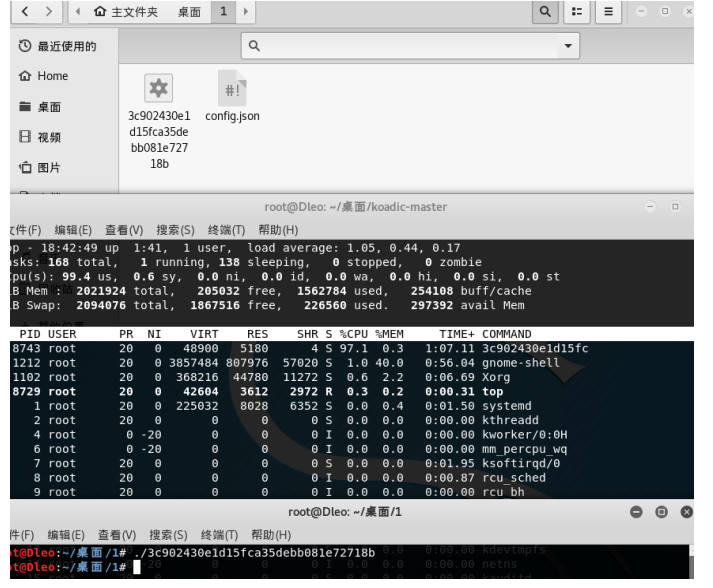Click the 主文件夹 path button
Viewport: 713px width, 588px height.
click(x=126, y=12)
